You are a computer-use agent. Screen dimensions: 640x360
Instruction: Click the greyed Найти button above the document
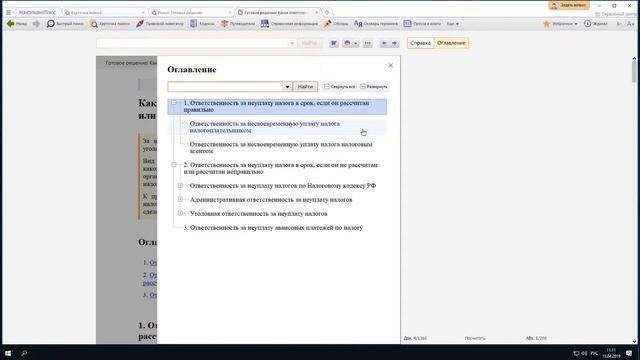309,43
